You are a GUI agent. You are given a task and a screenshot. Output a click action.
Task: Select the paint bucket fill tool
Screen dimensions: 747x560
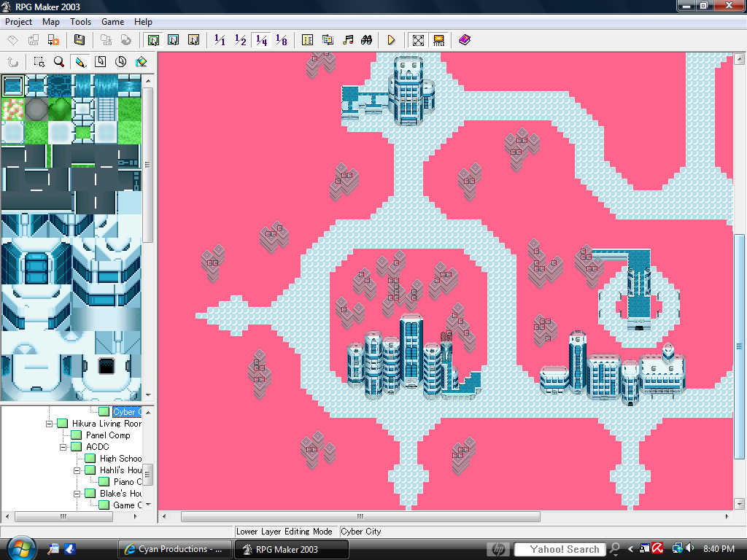(x=142, y=62)
